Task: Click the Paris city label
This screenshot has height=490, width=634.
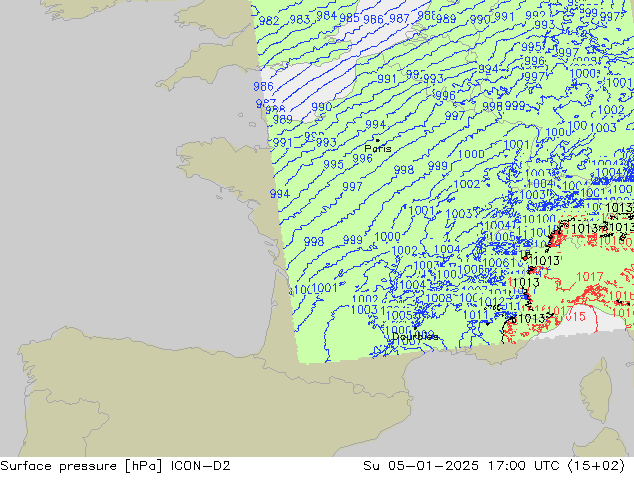Action: (x=378, y=149)
